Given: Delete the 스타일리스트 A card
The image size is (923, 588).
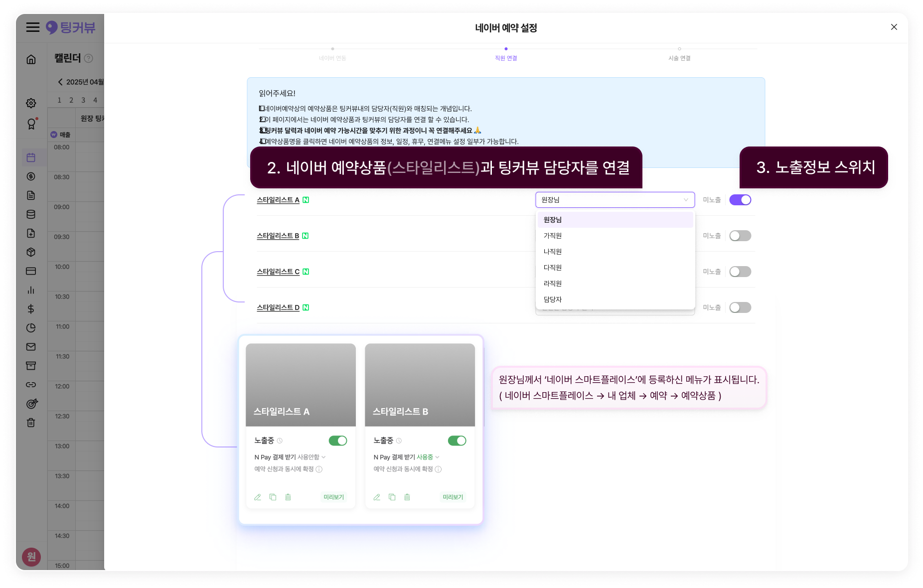Looking at the screenshot, I should pos(288,497).
